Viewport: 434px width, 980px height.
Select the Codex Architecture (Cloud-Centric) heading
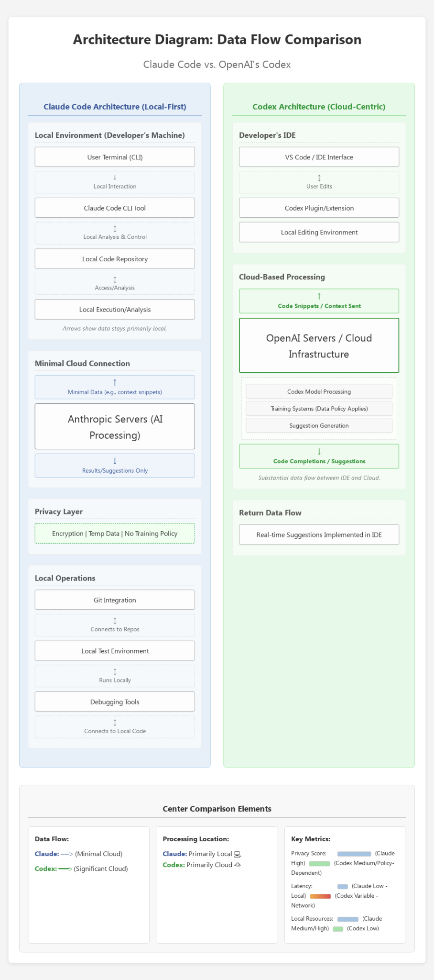click(319, 107)
